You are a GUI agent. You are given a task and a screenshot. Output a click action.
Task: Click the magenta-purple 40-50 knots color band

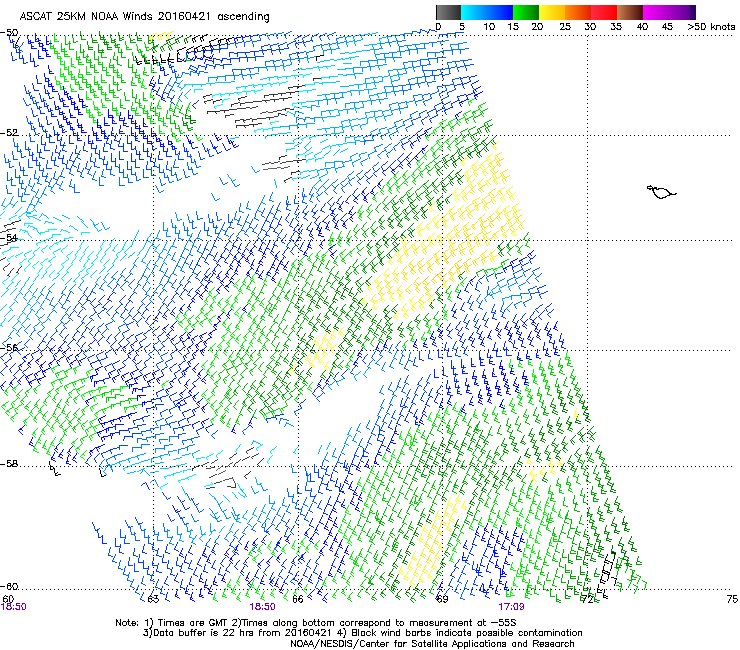(x=669, y=12)
